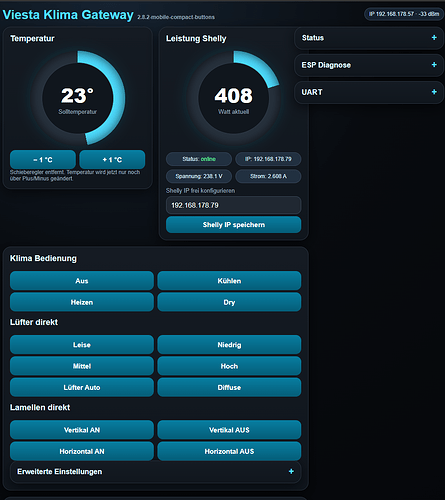This screenshot has height=500, width=445.
Task: Focus the Shelly IP input field
Action: [234, 205]
